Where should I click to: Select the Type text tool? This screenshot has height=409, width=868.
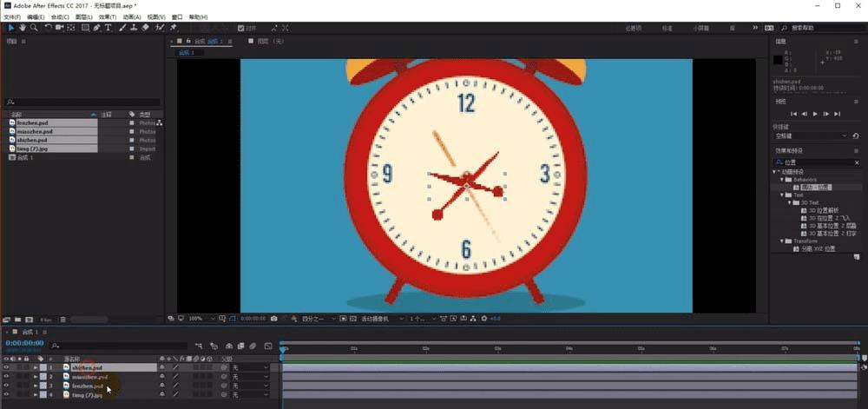[108, 28]
